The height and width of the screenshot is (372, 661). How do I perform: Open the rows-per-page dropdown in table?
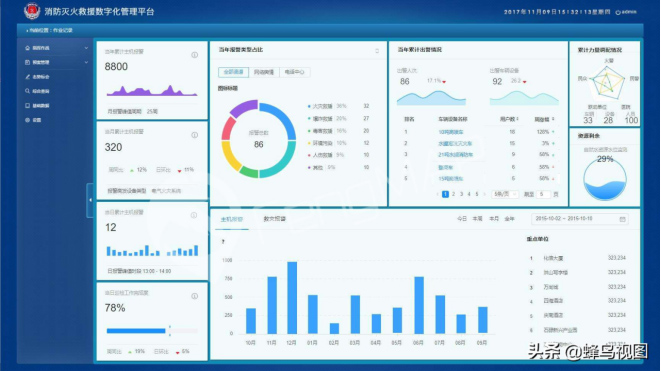(x=505, y=194)
